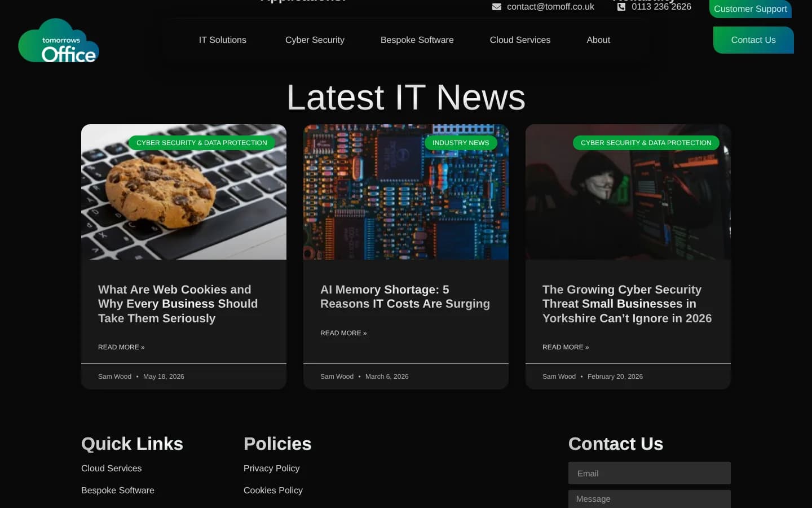Click the phone icon beside 0113 236 2626
This screenshot has width=812, height=508.
(x=621, y=7)
